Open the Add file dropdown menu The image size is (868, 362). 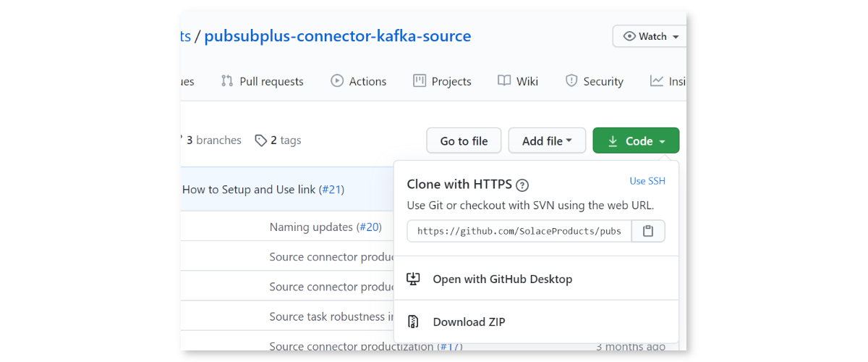tap(547, 141)
